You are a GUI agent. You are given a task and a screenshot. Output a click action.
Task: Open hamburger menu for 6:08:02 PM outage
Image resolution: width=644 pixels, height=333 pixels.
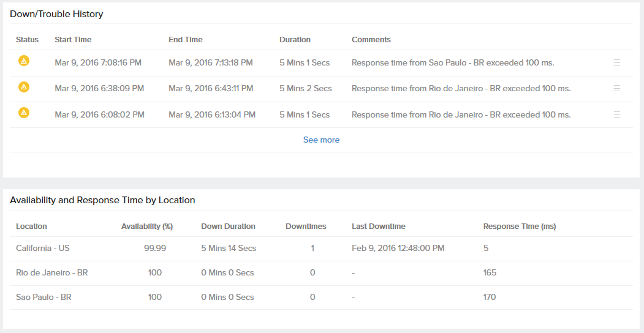pyautogui.click(x=617, y=114)
